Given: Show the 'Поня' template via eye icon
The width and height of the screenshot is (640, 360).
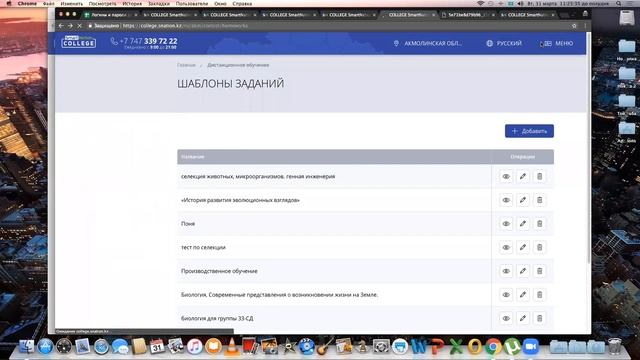Looking at the screenshot, I should point(506,224).
